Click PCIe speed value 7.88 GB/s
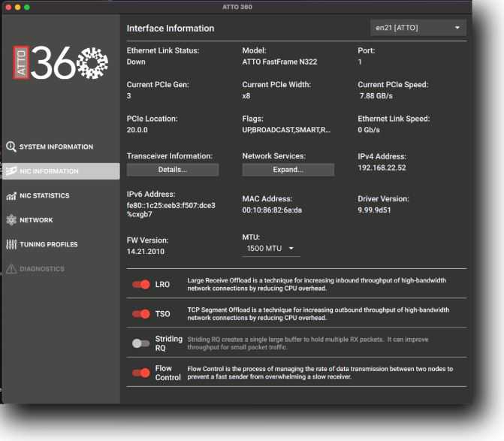The image size is (504, 441). [x=376, y=96]
